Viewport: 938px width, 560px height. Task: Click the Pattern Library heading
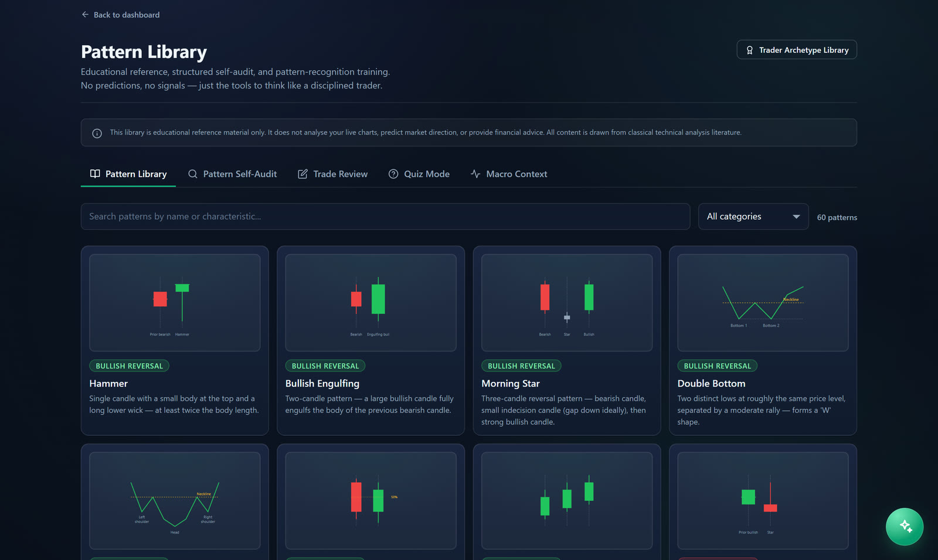pyautogui.click(x=144, y=52)
